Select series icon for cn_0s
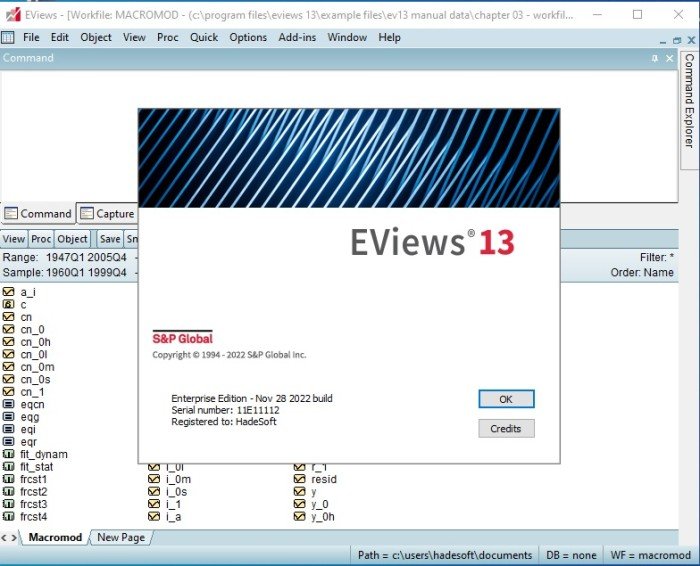This screenshot has height=566, width=700. [x=8, y=379]
